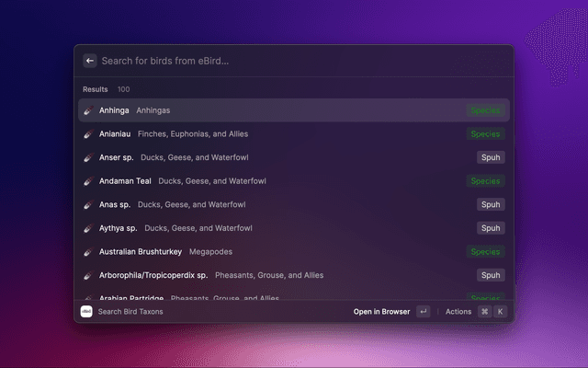The width and height of the screenshot is (588, 368).
Task: Click the Enter key icon in footer
Action: pyautogui.click(x=423, y=312)
